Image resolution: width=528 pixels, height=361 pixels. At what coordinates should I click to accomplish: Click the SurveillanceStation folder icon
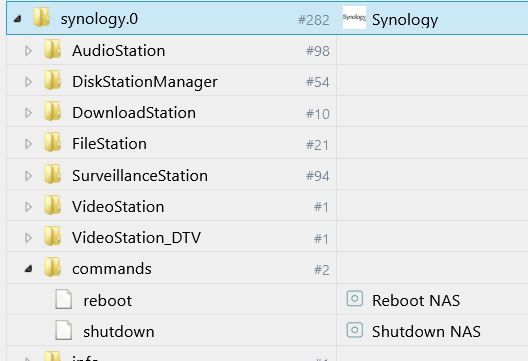click(53, 174)
